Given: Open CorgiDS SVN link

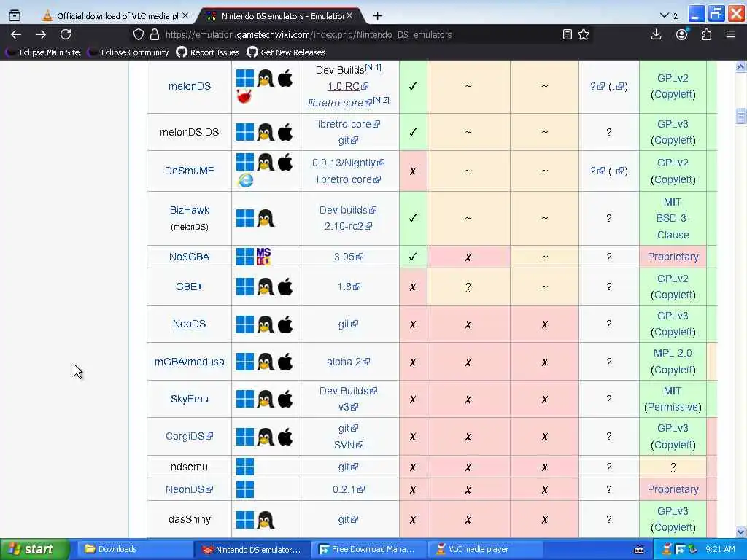Looking at the screenshot, I should click(x=348, y=445).
